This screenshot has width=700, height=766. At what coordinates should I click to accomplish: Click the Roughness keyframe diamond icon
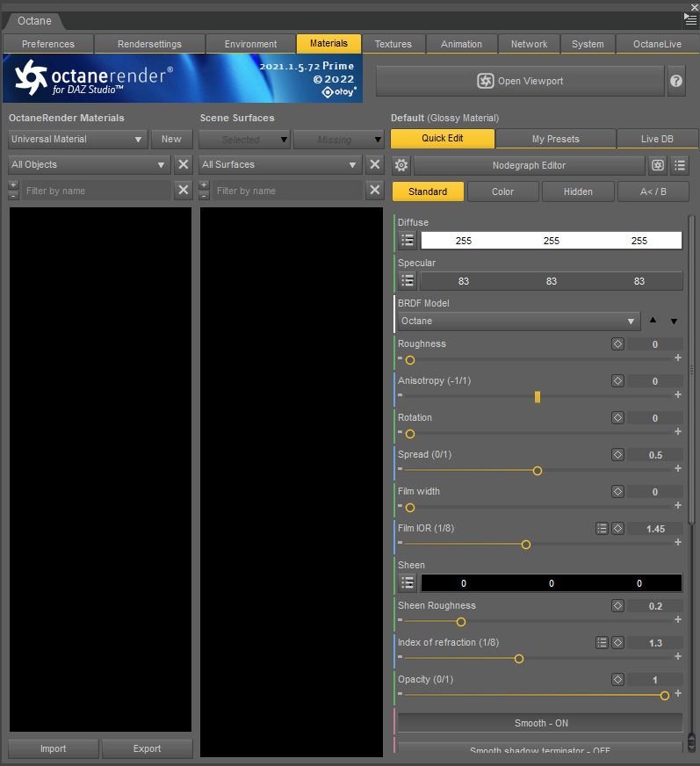tap(617, 344)
